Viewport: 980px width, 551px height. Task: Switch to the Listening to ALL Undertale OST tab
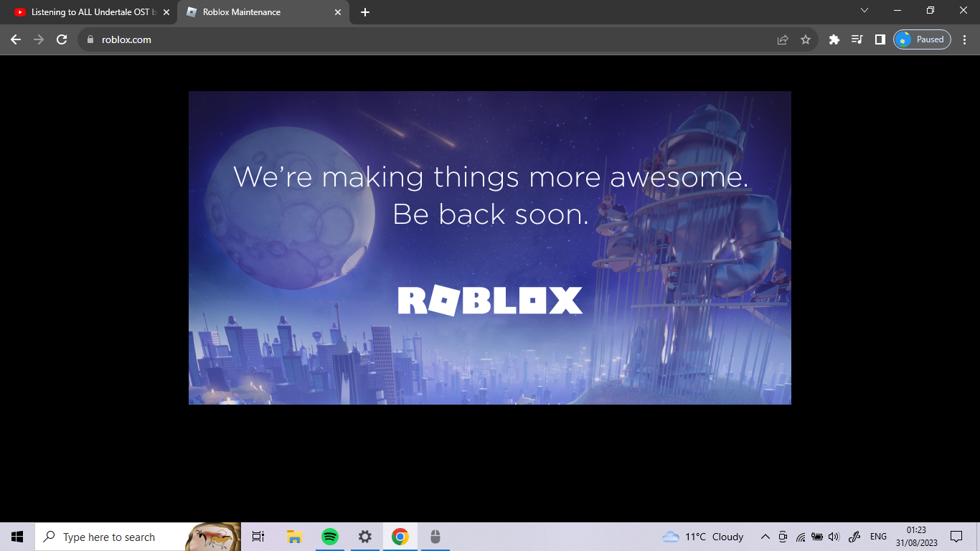[90, 12]
